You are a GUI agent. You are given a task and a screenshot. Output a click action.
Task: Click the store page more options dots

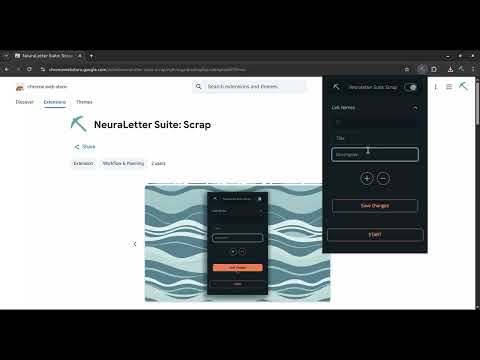click(x=436, y=87)
